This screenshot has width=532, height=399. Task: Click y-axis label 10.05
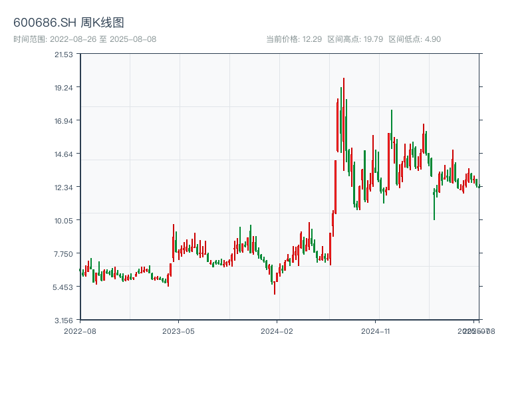(64, 221)
